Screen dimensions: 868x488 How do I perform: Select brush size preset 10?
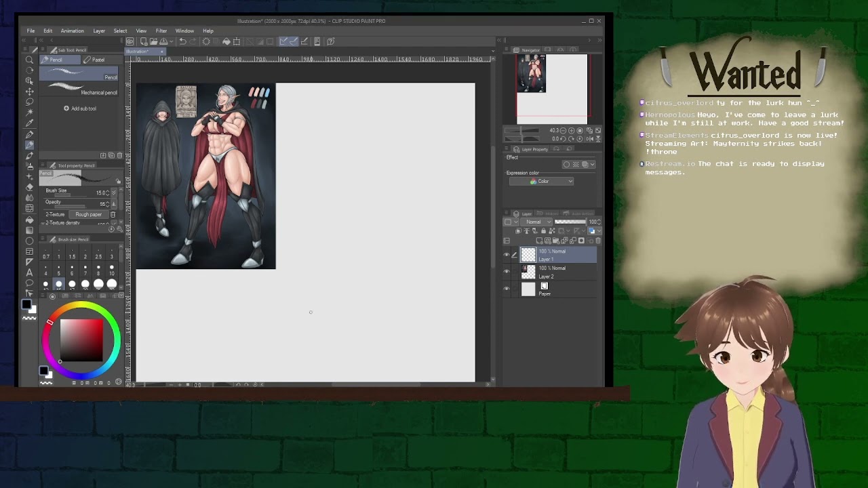pyautogui.click(x=112, y=271)
